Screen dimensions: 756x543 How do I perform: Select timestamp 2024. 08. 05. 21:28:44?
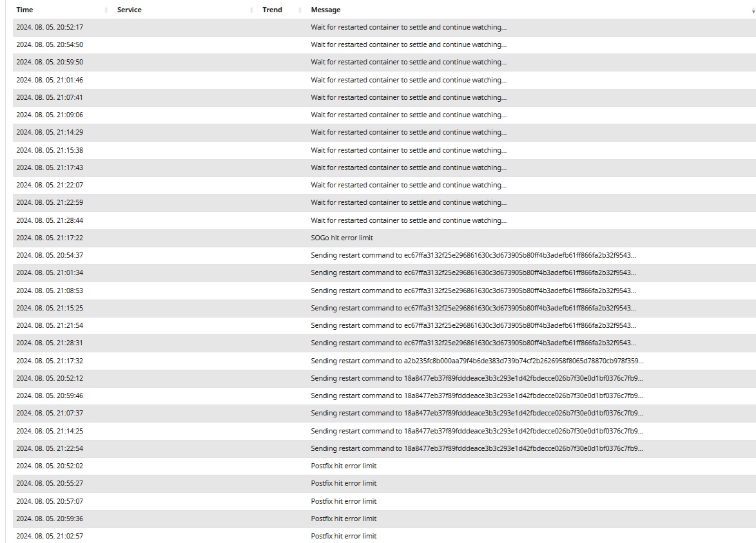point(50,220)
